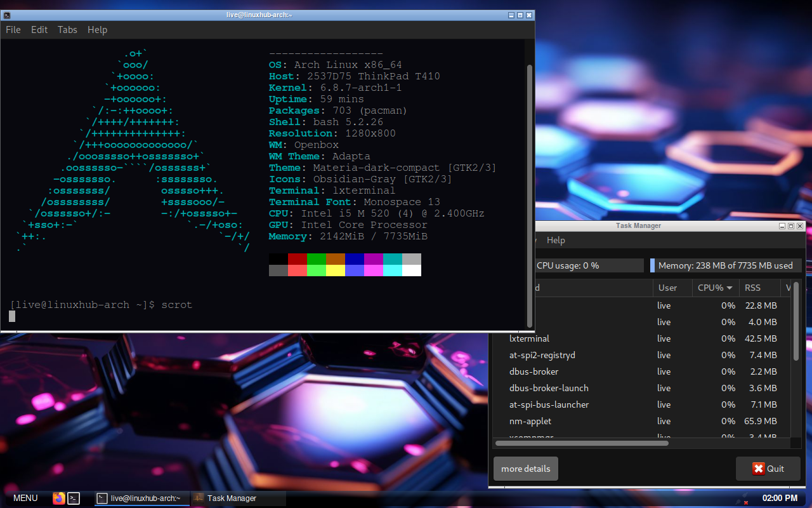Open the Task Manager Help menu
The width and height of the screenshot is (812, 508).
point(556,240)
